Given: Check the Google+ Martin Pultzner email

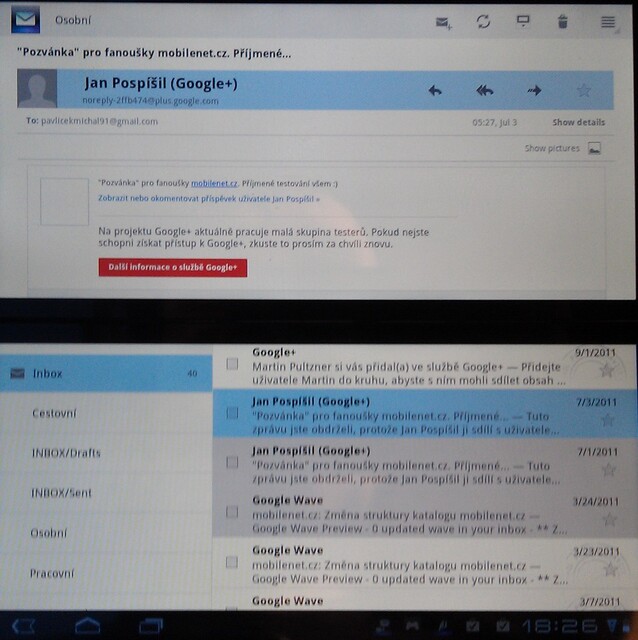Looking at the screenshot, I should [x=232, y=364].
